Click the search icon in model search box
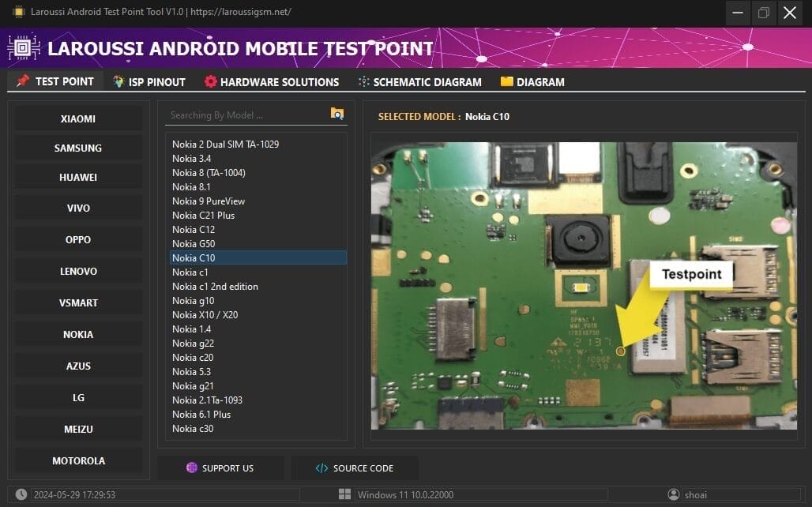 tap(337, 114)
